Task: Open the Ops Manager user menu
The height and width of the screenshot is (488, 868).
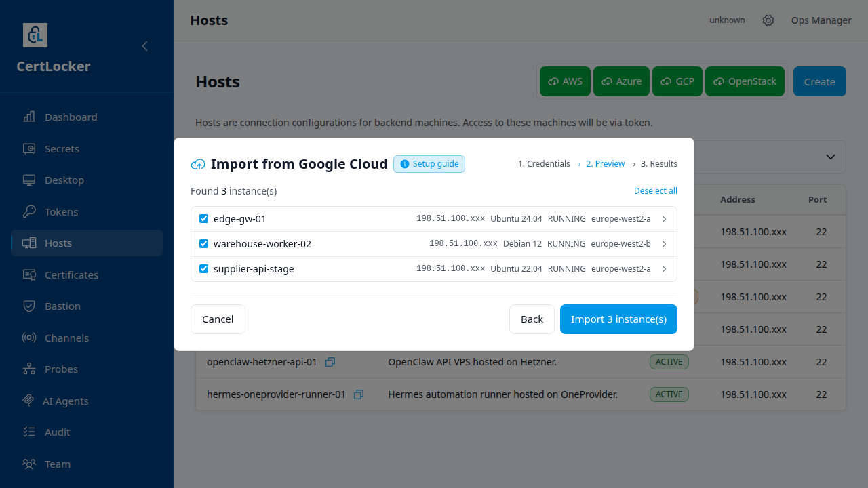Action: coord(821,20)
